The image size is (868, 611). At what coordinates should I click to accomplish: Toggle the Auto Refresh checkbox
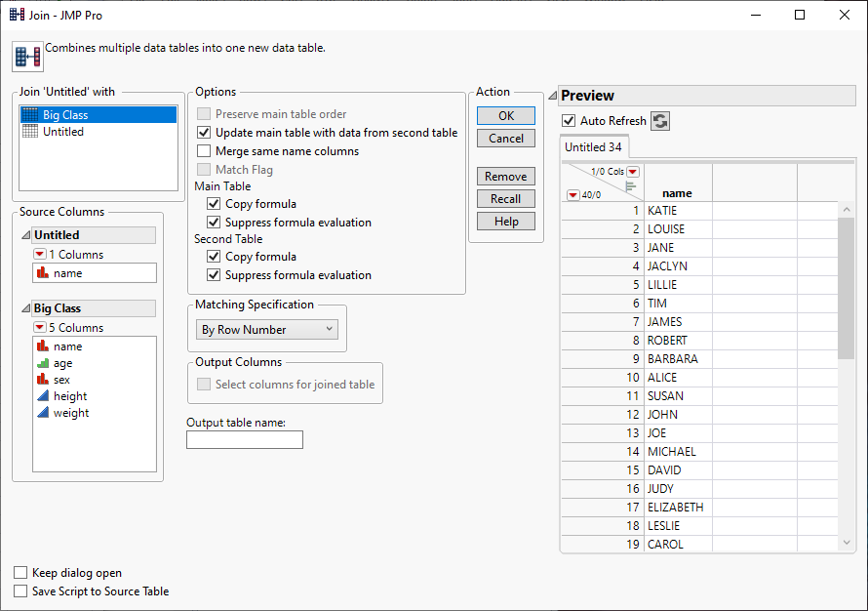[569, 120]
